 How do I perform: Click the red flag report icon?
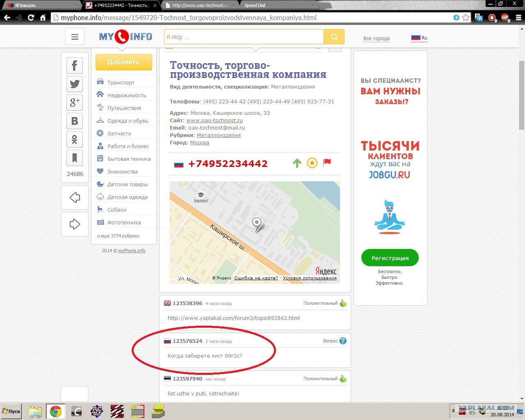click(327, 162)
